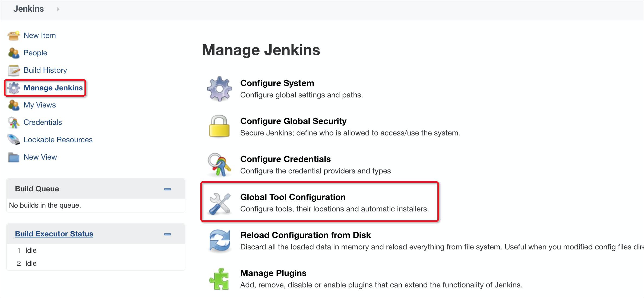Collapse the Build Executor Status panel

(x=168, y=234)
